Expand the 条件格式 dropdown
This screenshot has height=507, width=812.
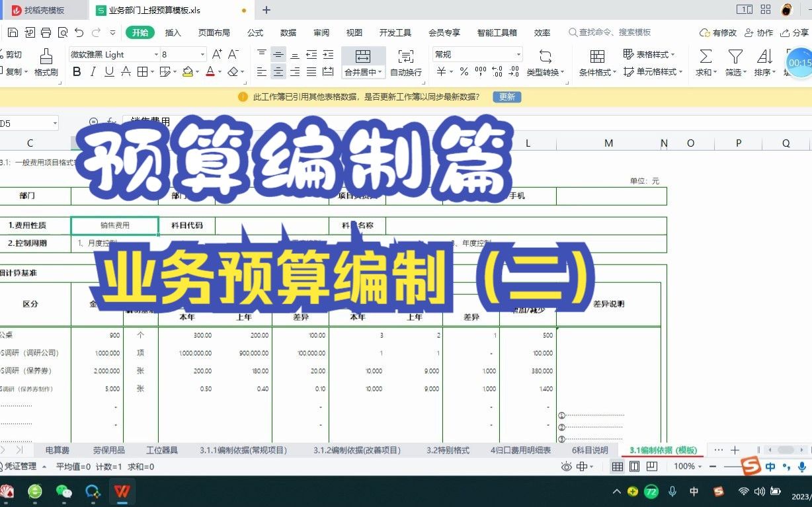coord(615,73)
